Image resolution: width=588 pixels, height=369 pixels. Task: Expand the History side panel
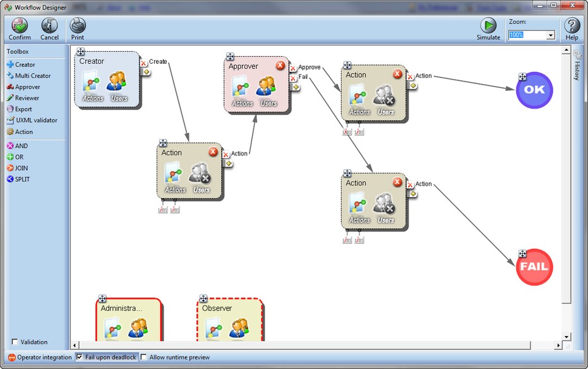coord(577,66)
